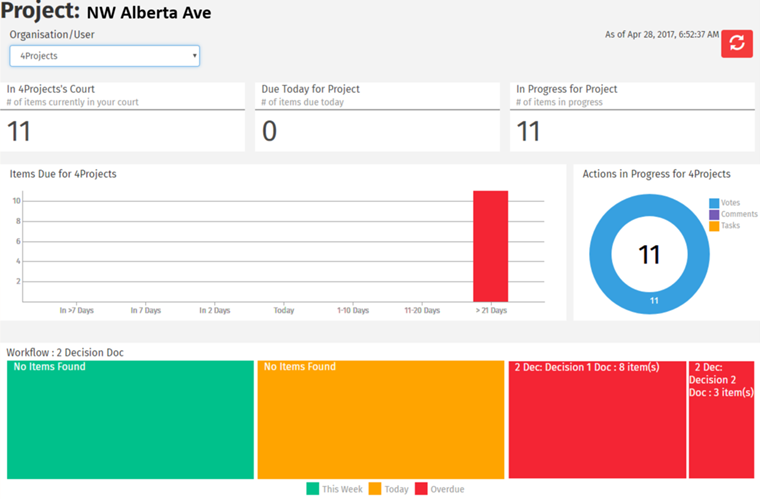Screen dimensions: 760x499
Task: Open the 'Decision 1 Doc : 8 item(s)' tile
Action: pyautogui.click(x=597, y=420)
